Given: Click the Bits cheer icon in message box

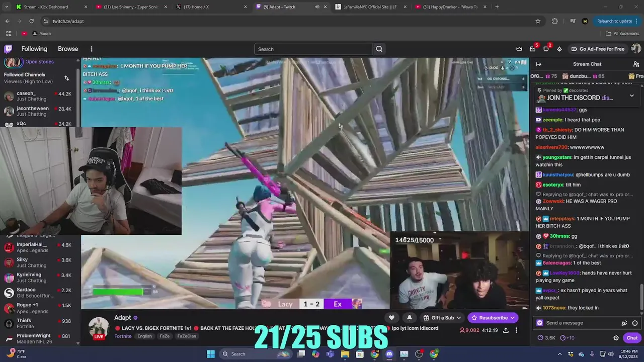Looking at the screenshot, I should (624, 323).
